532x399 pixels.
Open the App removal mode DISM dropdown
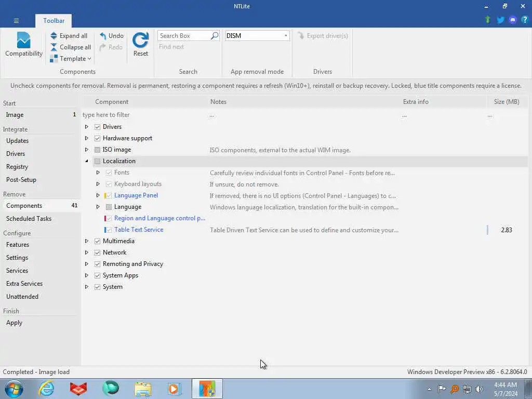(257, 36)
